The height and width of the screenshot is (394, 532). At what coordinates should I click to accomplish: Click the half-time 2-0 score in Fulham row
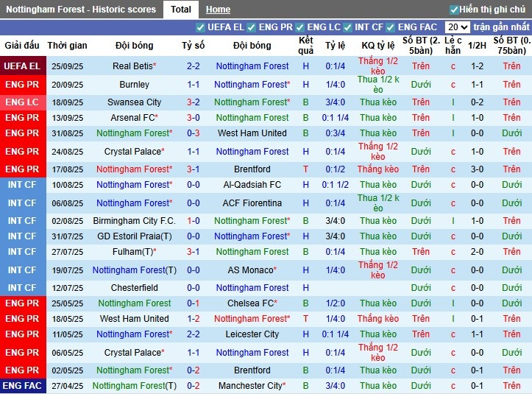coord(477,252)
